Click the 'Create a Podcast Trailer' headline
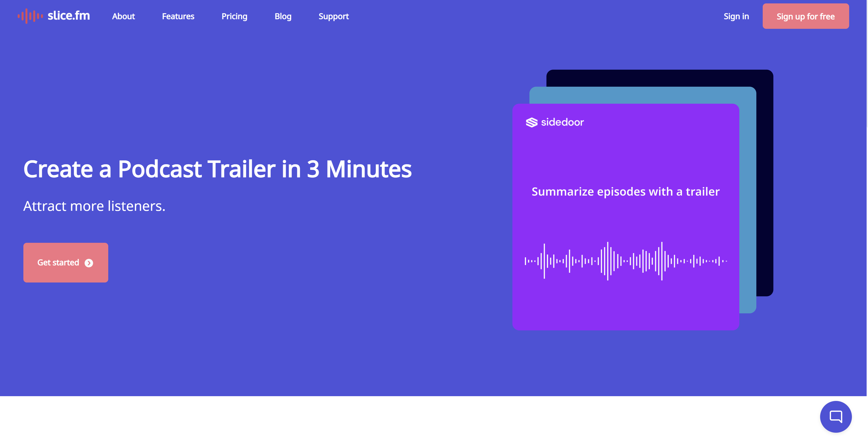Image resolution: width=868 pixels, height=447 pixels. coord(217,169)
